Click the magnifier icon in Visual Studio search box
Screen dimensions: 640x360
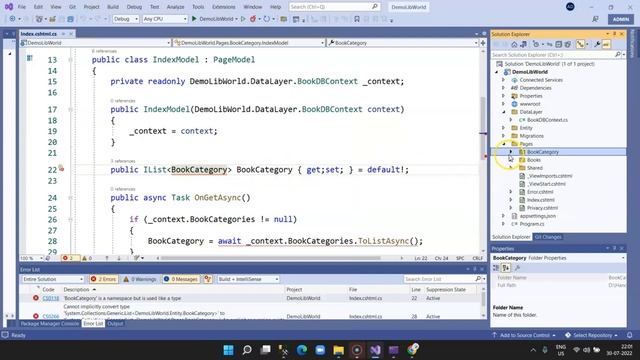pos(375,7)
